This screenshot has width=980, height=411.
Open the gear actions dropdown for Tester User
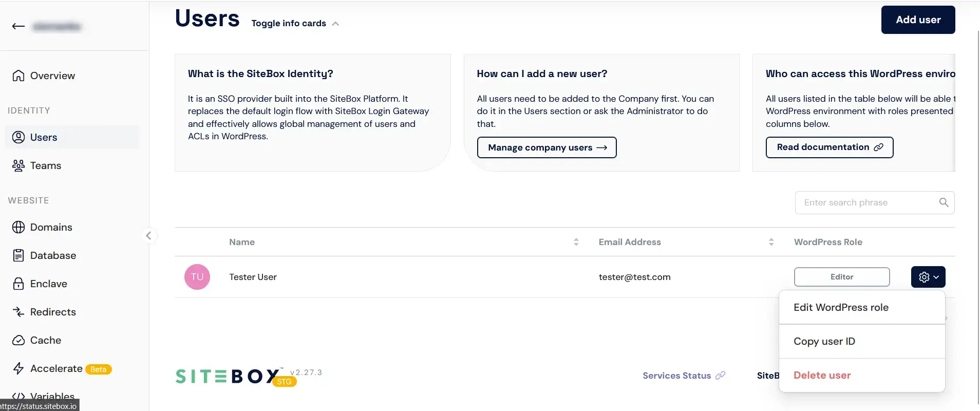click(x=928, y=277)
